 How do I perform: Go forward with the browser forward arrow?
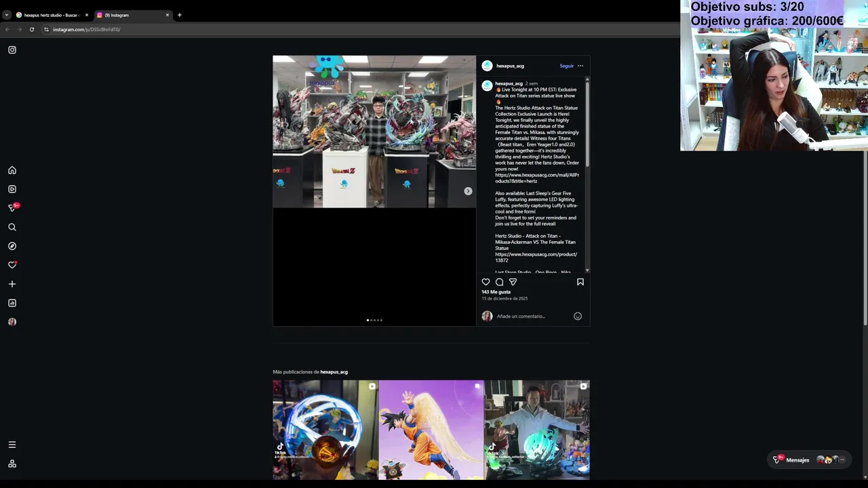[x=19, y=29]
